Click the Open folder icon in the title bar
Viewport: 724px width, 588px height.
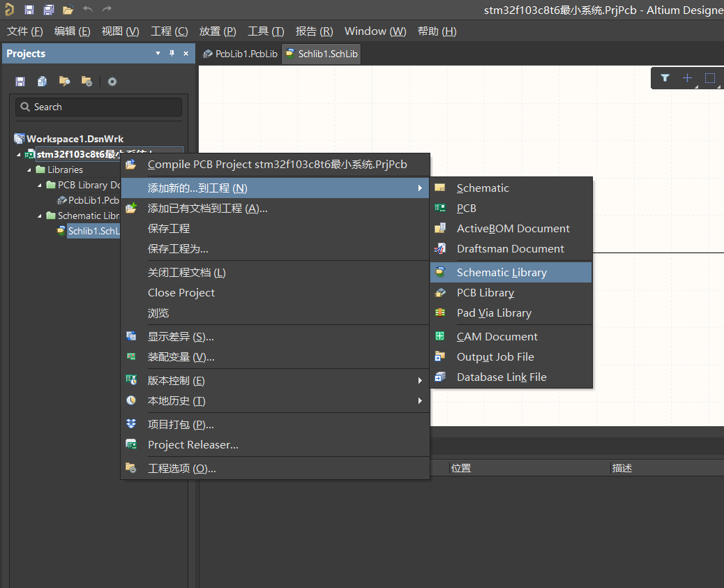68,10
